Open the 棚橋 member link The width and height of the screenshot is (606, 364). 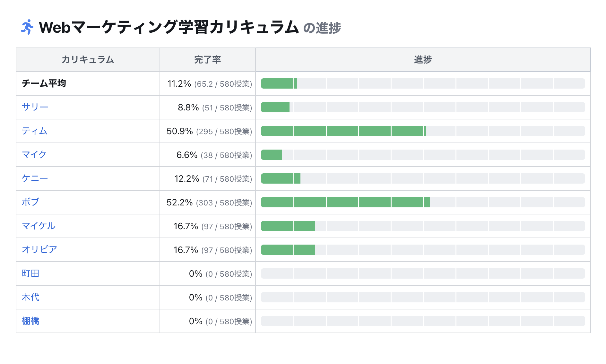point(30,321)
